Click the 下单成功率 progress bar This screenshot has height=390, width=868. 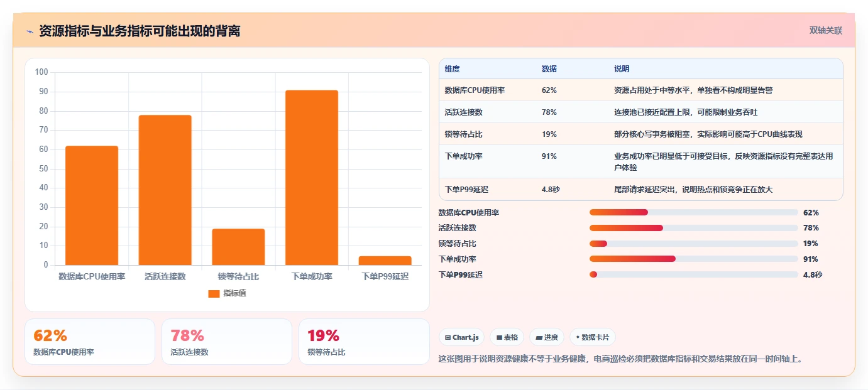tap(693, 259)
